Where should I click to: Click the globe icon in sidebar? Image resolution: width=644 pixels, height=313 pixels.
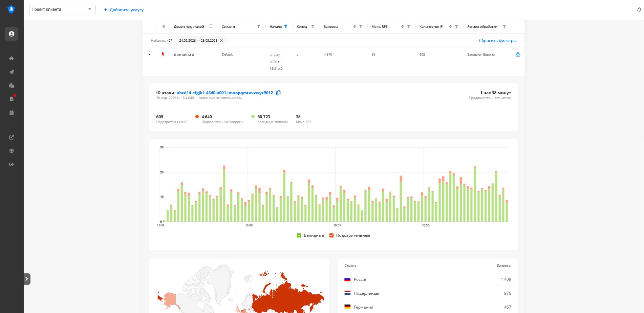coord(12,151)
